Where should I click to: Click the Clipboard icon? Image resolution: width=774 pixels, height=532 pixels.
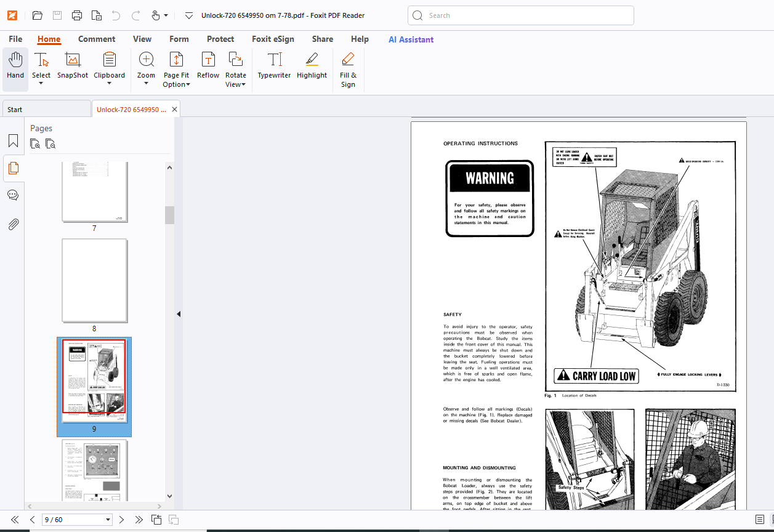[110, 60]
